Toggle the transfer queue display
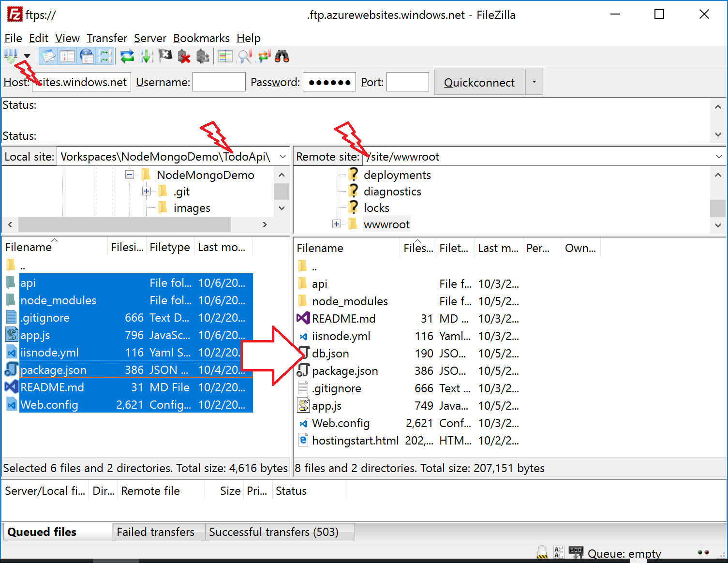 pos(105,57)
